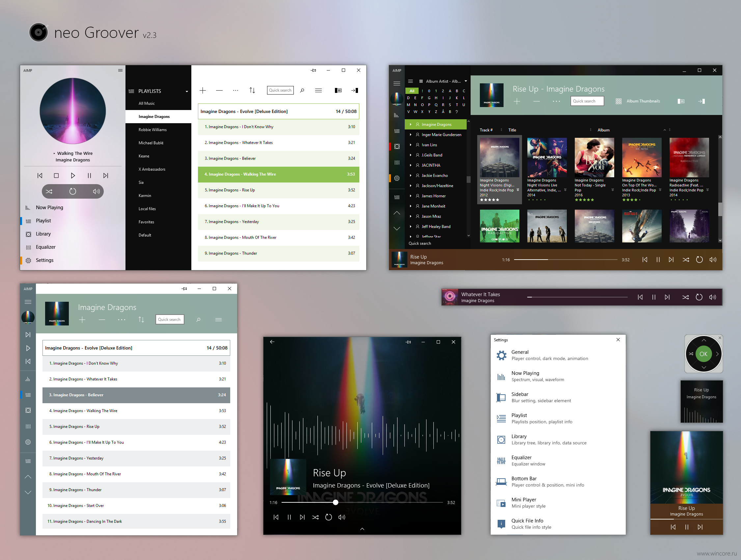This screenshot has width=741, height=560.
Task: Click seek bar in dark library bottom player
Action: pyautogui.click(x=565, y=260)
